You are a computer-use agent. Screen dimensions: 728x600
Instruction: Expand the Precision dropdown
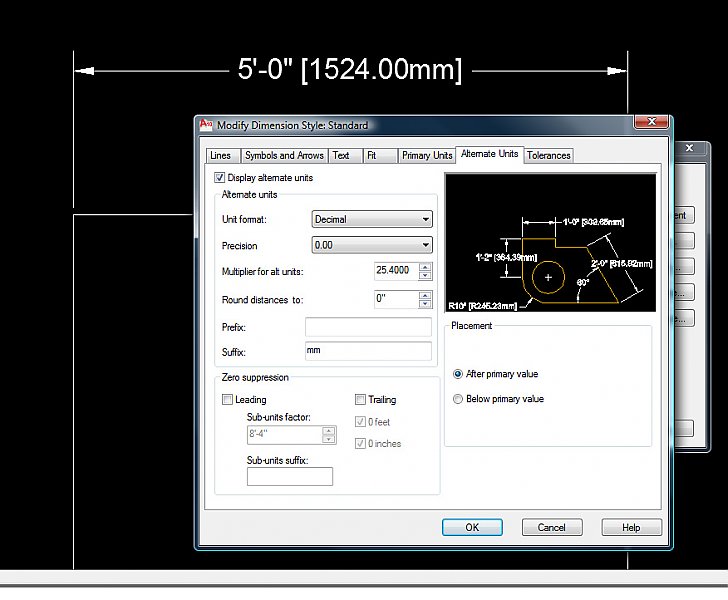pyautogui.click(x=372, y=245)
